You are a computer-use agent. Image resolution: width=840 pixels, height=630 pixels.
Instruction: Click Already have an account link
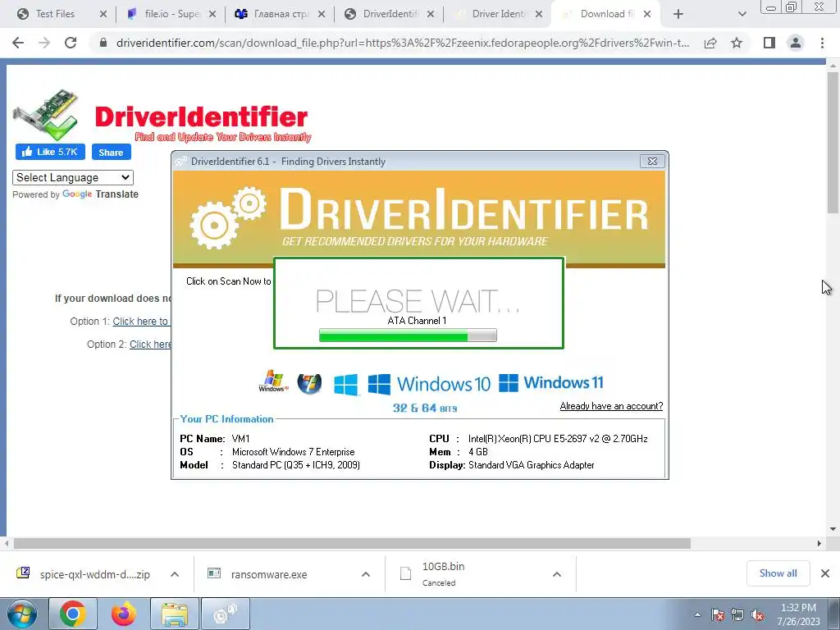pos(611,406)
